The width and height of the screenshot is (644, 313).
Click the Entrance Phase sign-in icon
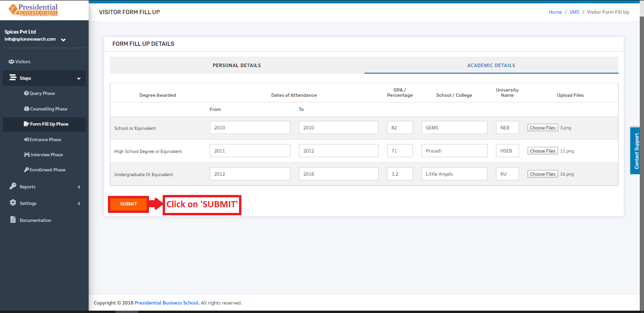26,139
